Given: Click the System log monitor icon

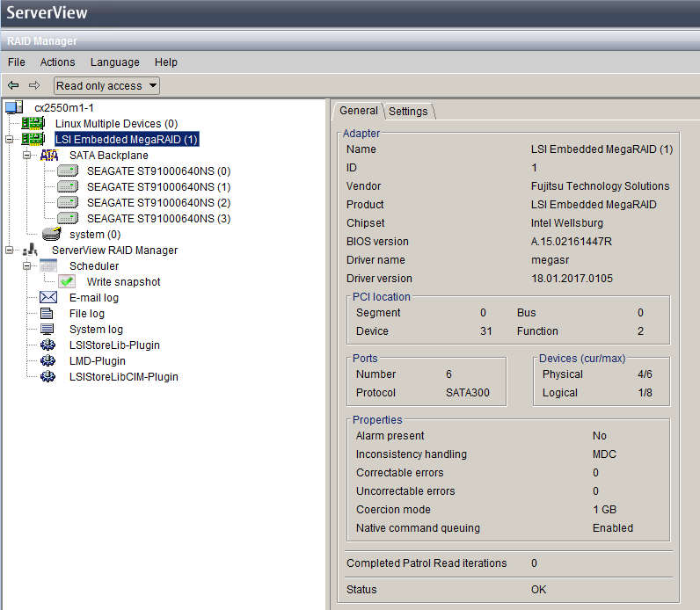Looking at the screenshot, I should (x=47, y=329).
